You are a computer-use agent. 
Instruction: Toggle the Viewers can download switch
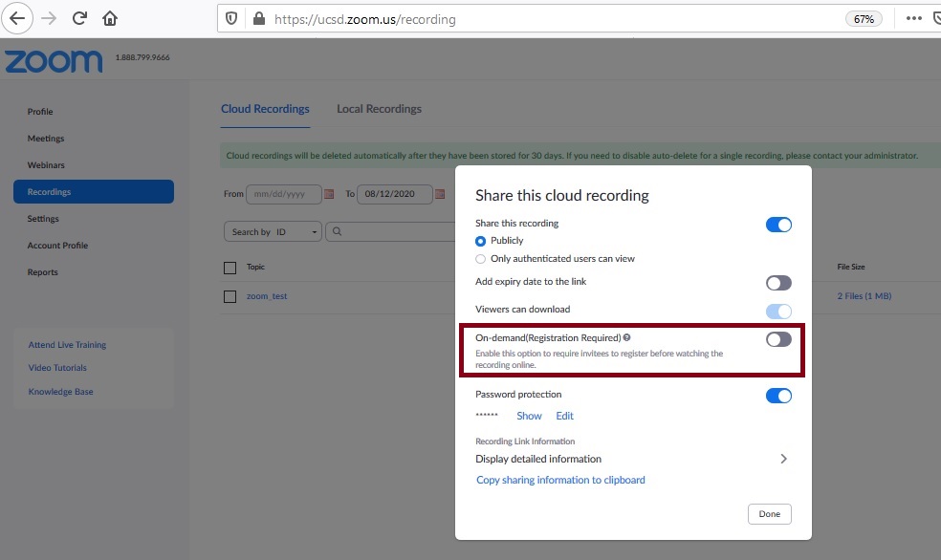tap(778, 312)
